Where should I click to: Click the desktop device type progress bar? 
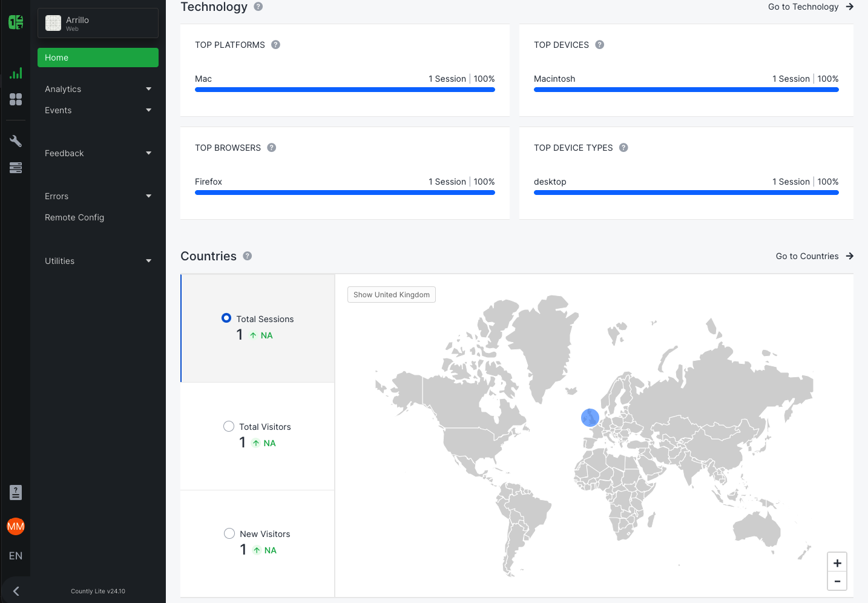tap(686, 193)
